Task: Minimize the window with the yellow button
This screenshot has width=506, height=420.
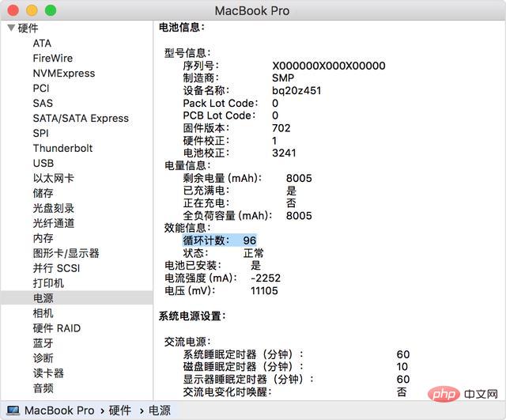Action: pyautogui.click(x=32, y=10)
